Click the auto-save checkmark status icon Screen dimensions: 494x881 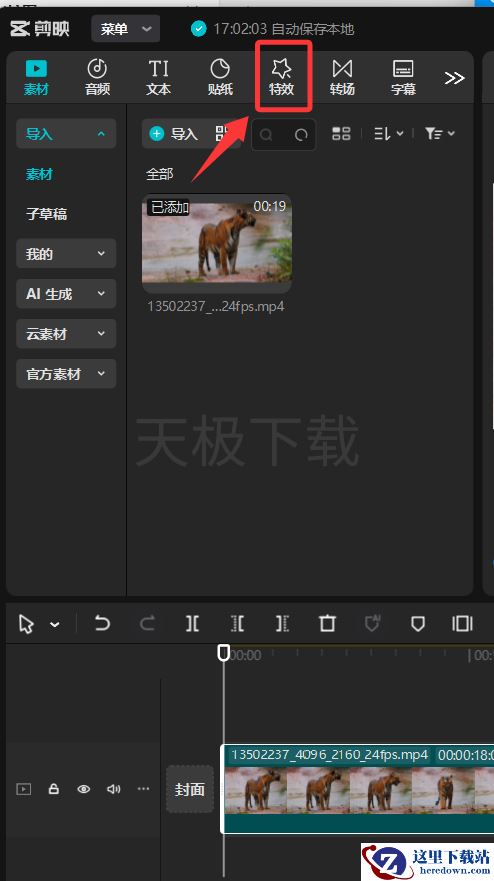pyautogui.click(x=198, y=28)
